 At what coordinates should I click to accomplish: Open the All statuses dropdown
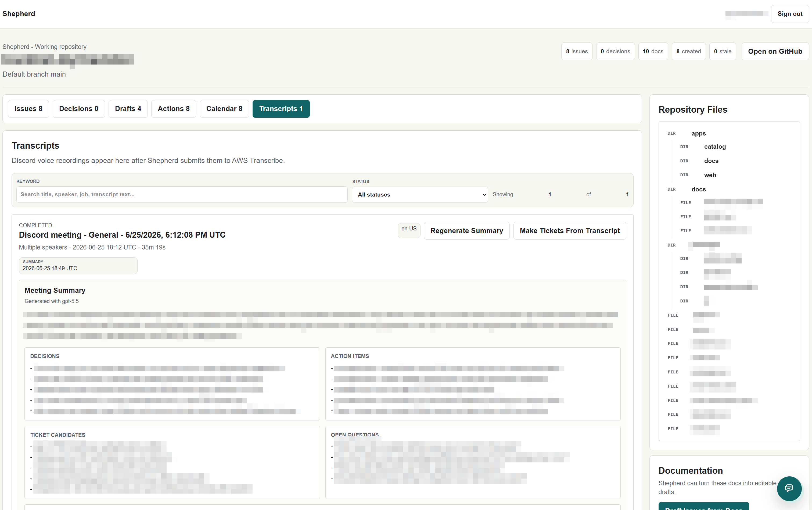tap(420, 195)
